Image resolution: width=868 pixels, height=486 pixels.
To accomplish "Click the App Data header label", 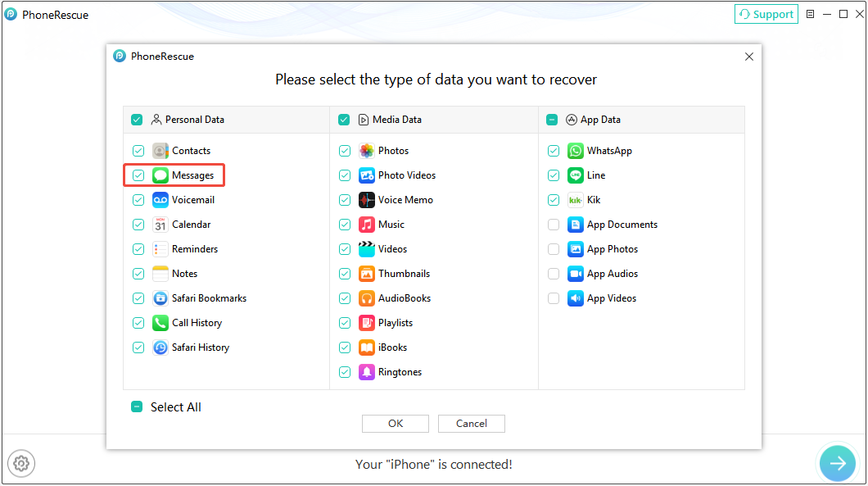I will 600,120.
